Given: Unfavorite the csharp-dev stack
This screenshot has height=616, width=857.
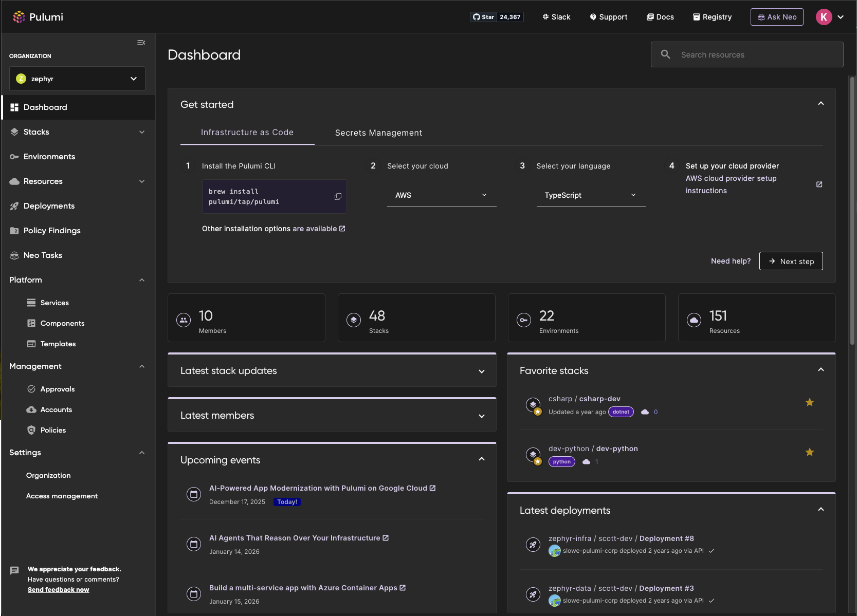Looking at the screenshot, I should point(810,402).
